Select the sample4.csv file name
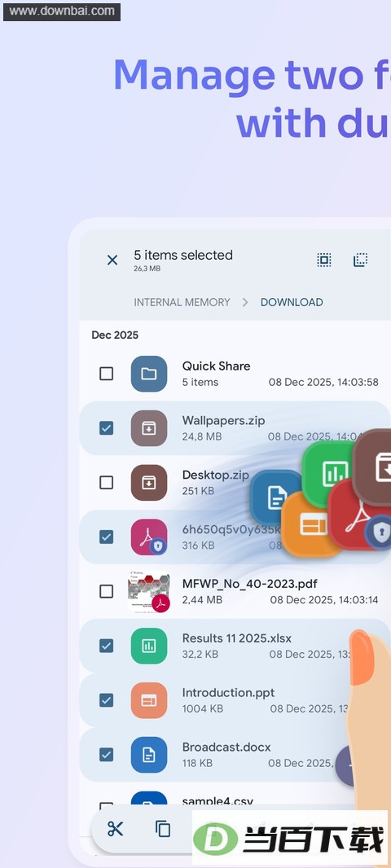Image resolution: width=391 pixels, height=868 pixels. 217,801
